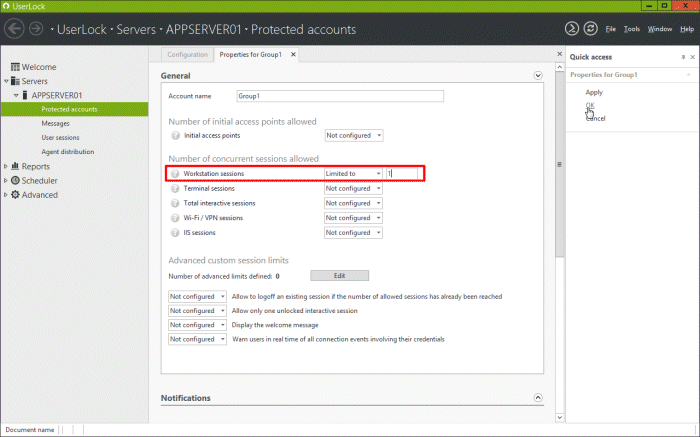
Task: Click the Workstation sessions limit value field
Action: [401, 173]
